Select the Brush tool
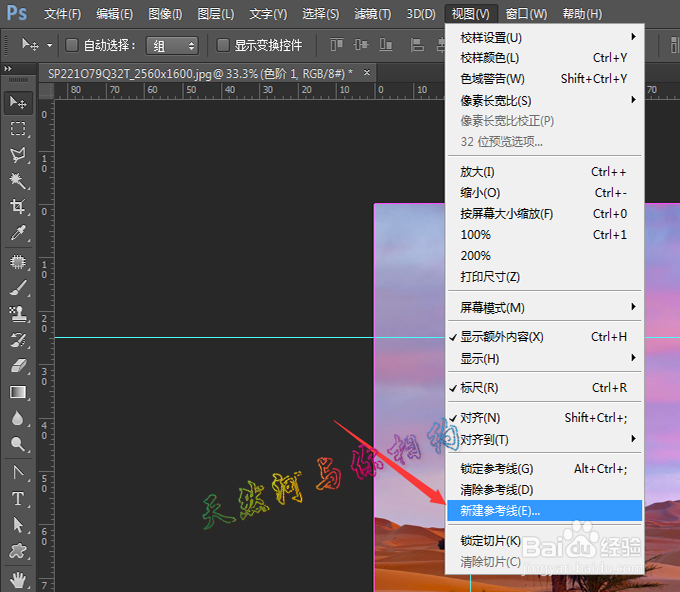 coord(18,288)
